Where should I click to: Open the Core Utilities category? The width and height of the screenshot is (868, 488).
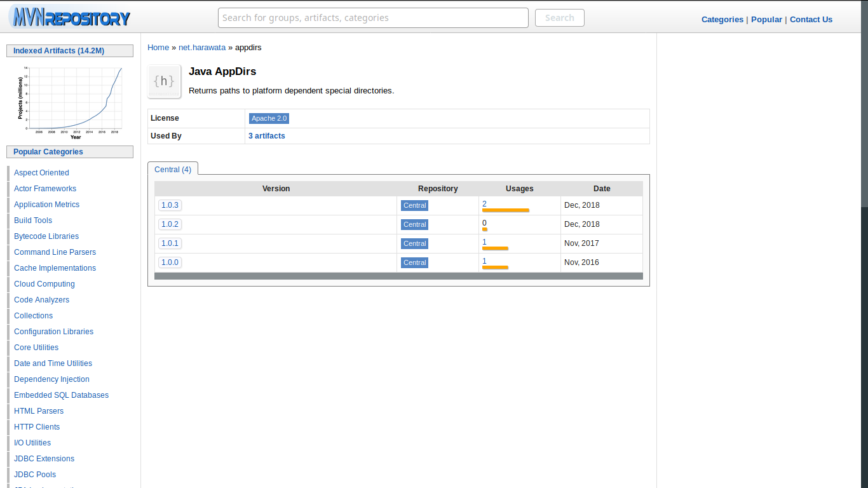pyautogui.click(x=36, y=348)
